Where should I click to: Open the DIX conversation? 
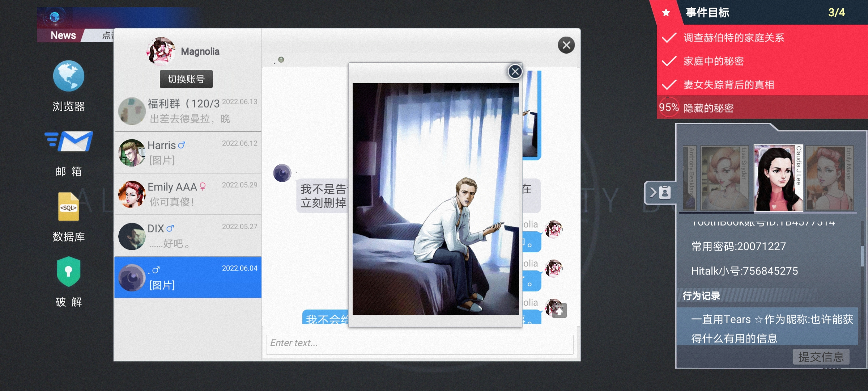(188, 236)
